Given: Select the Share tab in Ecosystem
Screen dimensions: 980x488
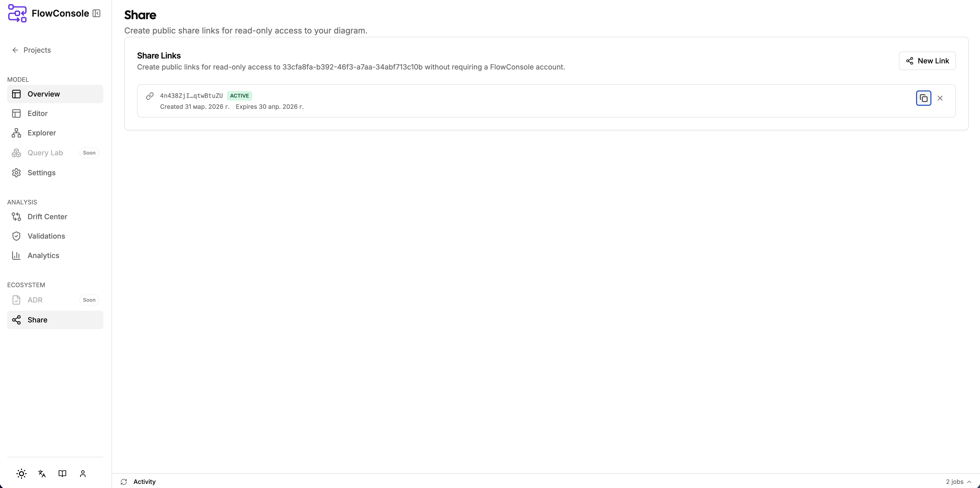Looking at the screenshot, I should point(38,320).
